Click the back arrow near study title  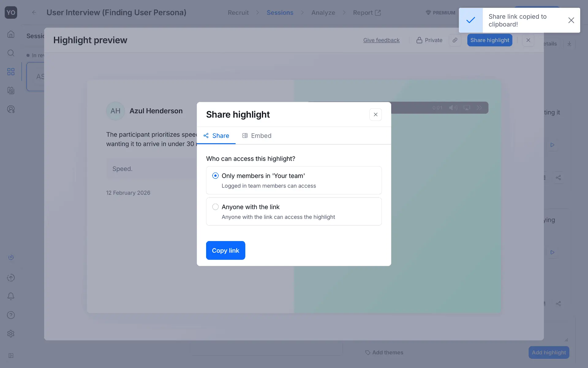click(x=34, y=13)
